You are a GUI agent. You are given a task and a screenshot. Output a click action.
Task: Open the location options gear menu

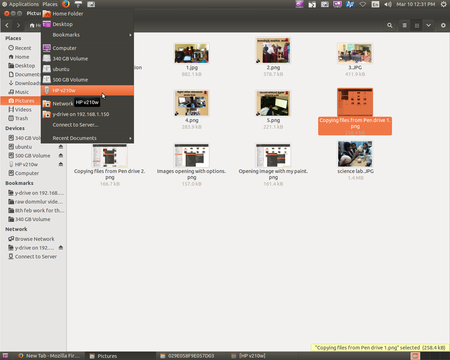pos(443,25)
